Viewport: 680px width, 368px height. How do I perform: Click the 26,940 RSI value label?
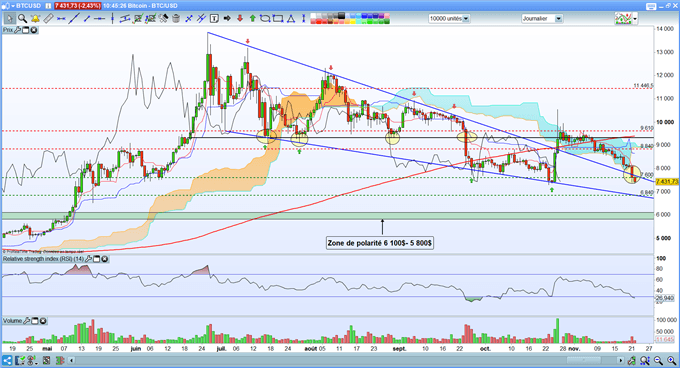(x=665, y=298)
